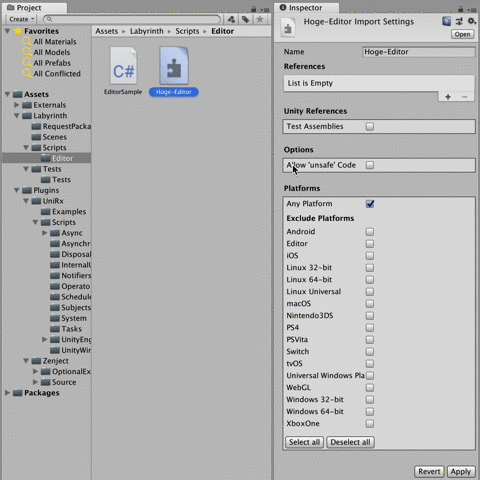The height and width of the screenshot is (480, 480).
Task: Select the Hoge-Editor assembly definition asset
Action: 174,72
